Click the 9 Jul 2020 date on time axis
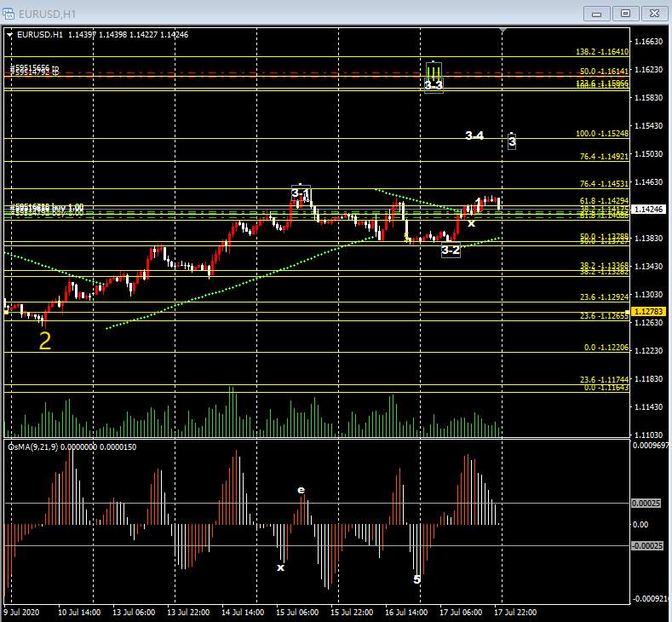 point(21,613)
